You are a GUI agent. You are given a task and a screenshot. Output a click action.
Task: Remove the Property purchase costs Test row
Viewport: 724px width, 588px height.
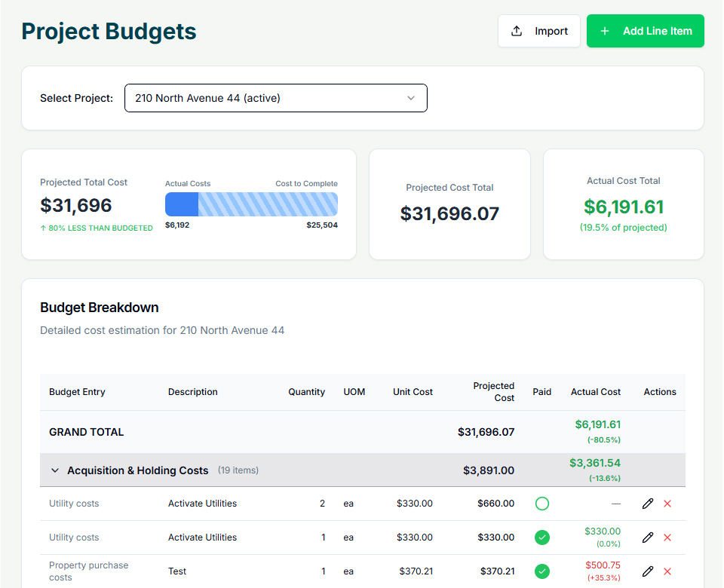(667, 571)
